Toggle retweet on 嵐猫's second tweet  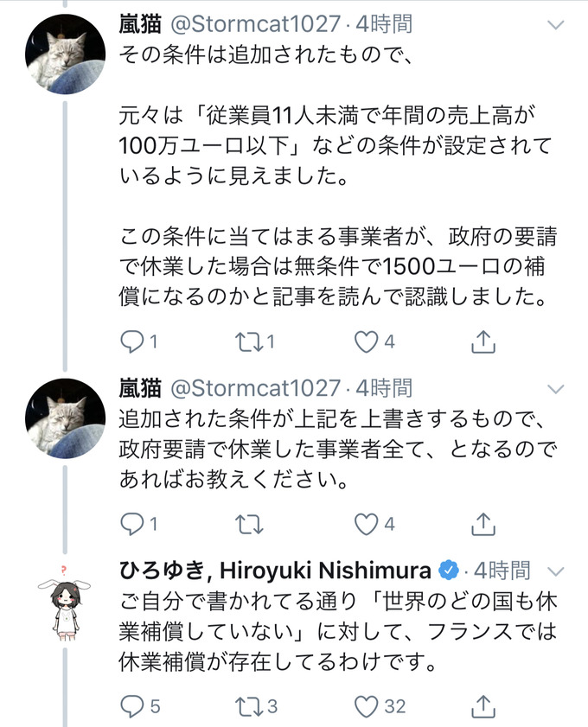[x=250, y=522]
